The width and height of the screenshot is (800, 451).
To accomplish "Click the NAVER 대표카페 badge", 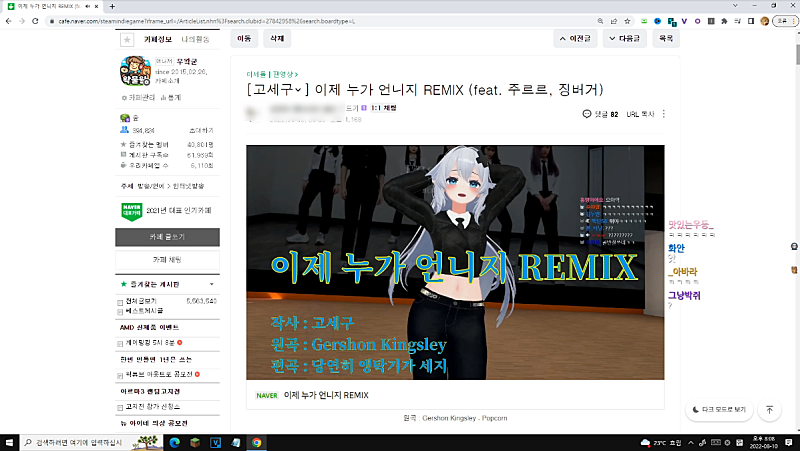I will click(132, 211).
